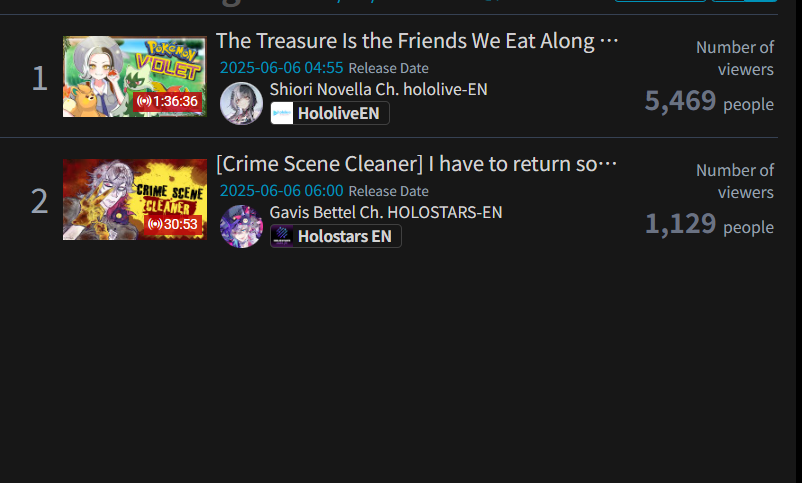The height and width of the screenshot is (483, 802).
Task: Open the Pokemon Violet stream thumbnail
Action: pyautogui.click(x=135, y=76)
